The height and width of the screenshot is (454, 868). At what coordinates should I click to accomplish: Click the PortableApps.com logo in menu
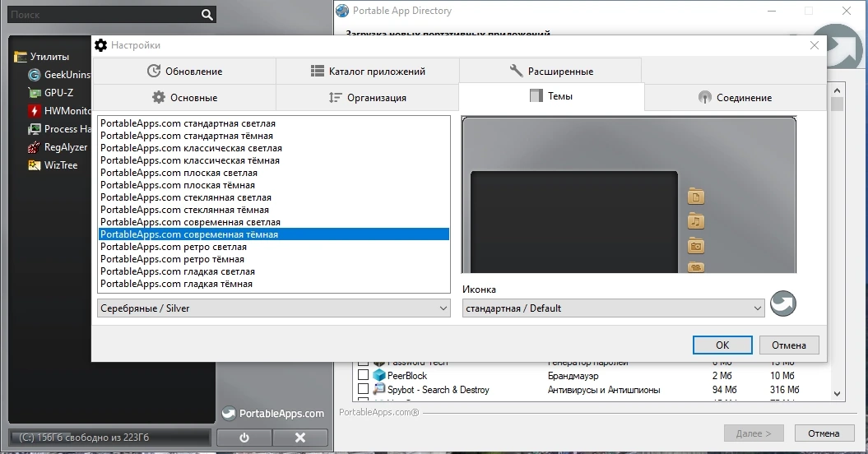[x=272, y=413]
